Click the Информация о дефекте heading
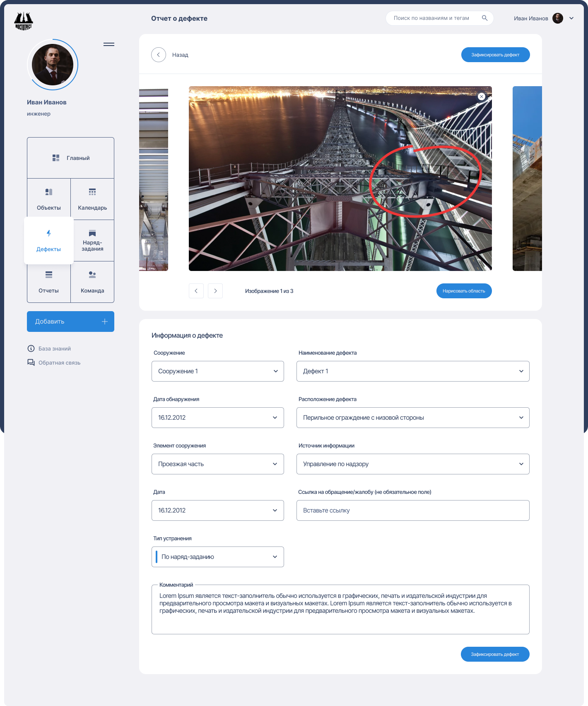The width and height of the screenshot is (588, 706). click(187, 335)
